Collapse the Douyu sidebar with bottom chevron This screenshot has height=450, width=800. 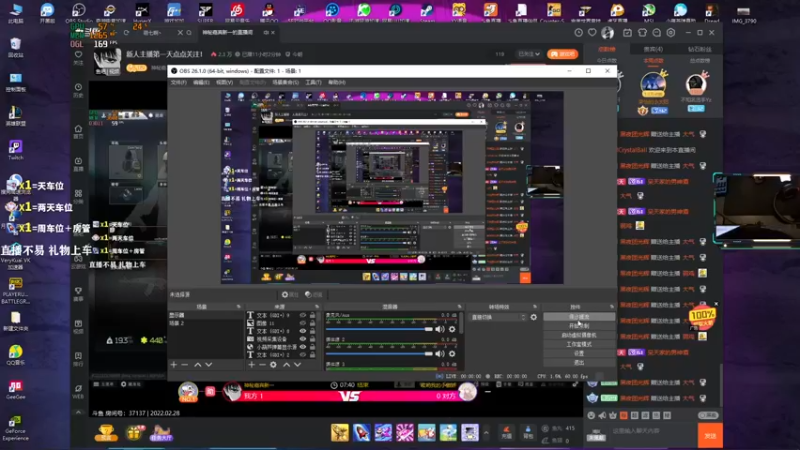click(78, 412)
